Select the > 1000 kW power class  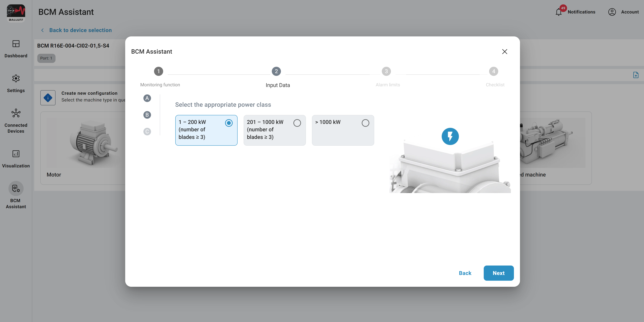pos(365,123)
